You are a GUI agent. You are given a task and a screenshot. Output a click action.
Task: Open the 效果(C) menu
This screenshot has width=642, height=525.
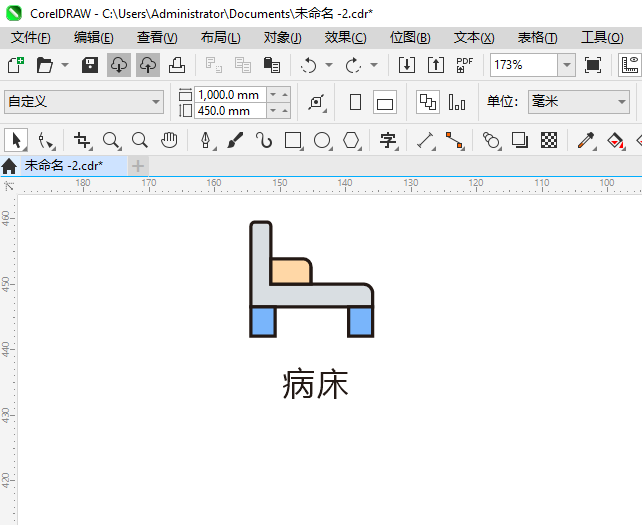pos(346,38)
